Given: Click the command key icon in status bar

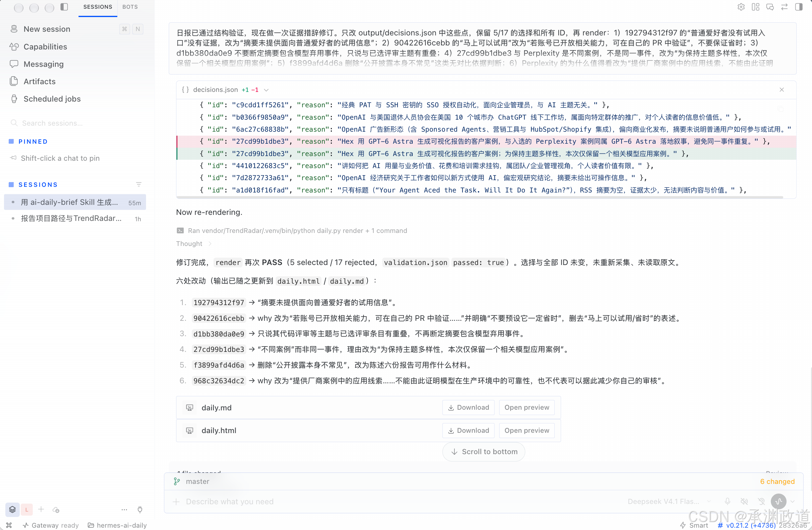Looking at the screenshot, I should (9, 525).
